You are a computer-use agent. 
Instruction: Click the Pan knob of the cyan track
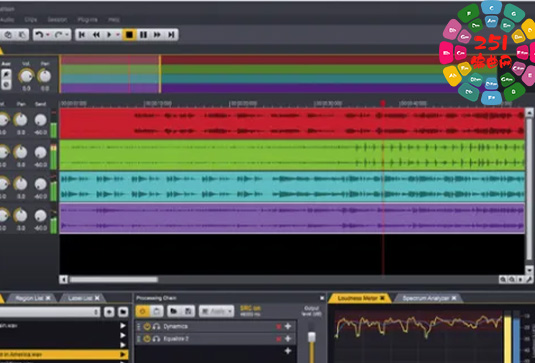click(x=21, y=184)
